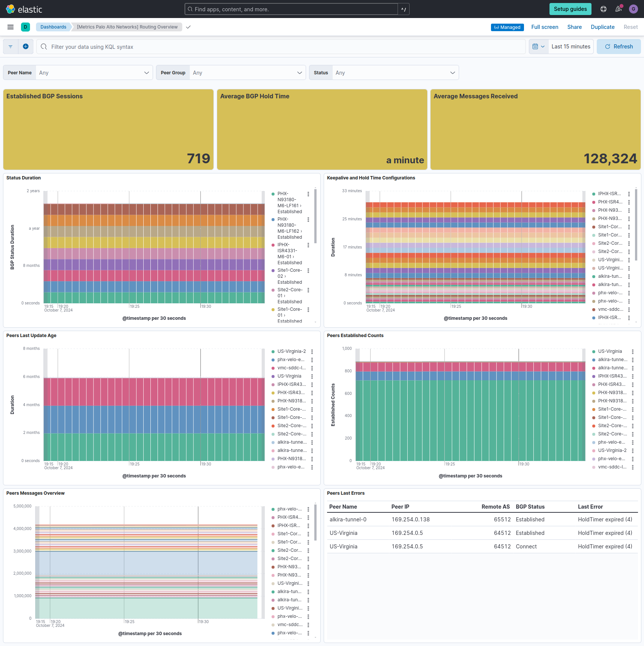Open the calendar date quick menu
The height and width of the screenshot is (646, 644).
click(x=539, y=47)
